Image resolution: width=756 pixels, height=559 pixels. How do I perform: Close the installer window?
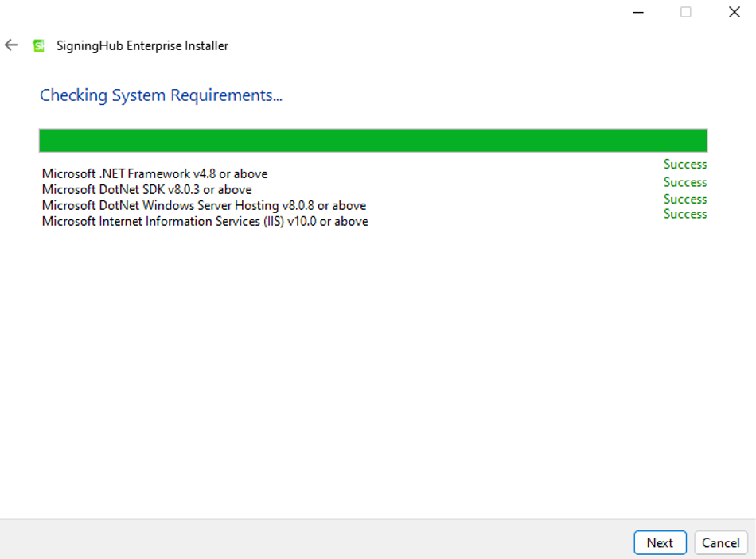point(735,12)
